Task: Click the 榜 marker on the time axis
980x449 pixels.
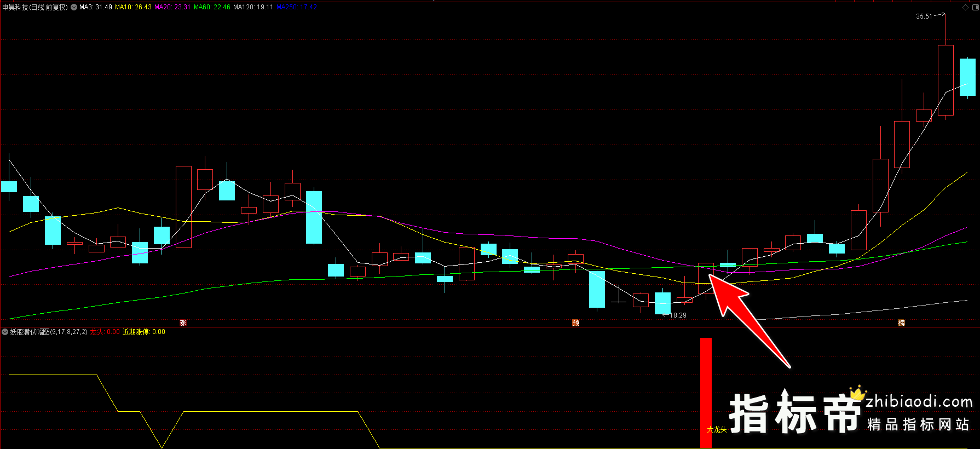Action: pyautogui.click(x=901, y=323)
